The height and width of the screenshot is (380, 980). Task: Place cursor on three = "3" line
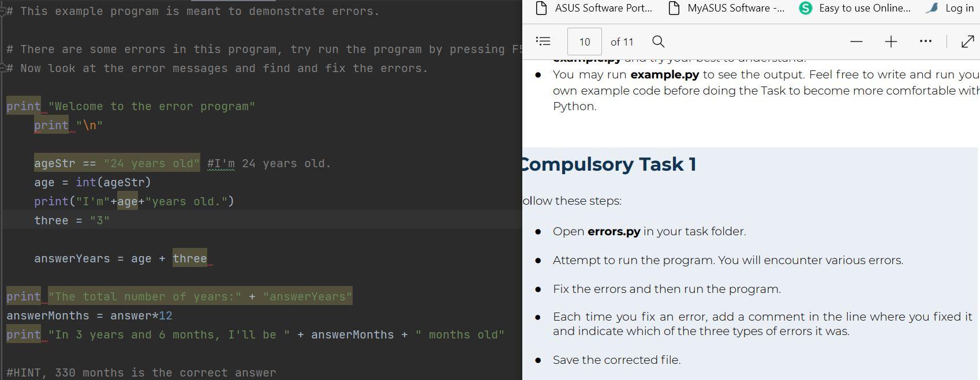[72, 220]
